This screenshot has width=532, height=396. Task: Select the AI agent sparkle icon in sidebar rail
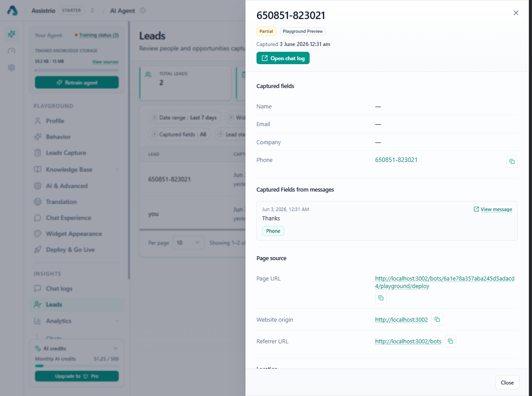[x=12, y=34]
